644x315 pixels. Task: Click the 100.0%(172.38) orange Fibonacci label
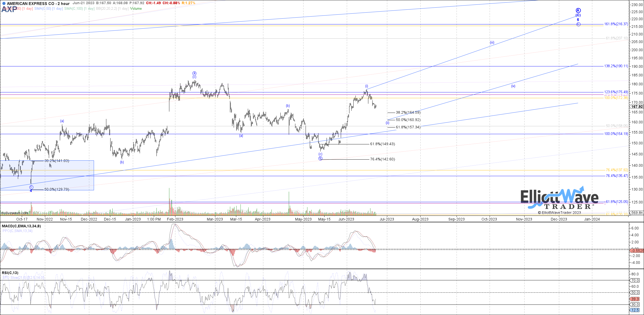tap(616, 98)
